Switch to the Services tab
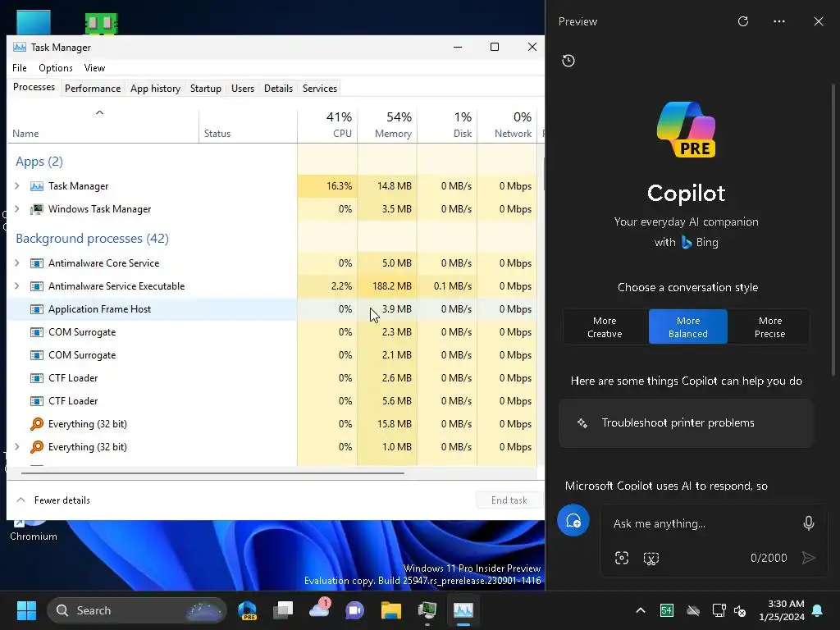 (320, 89)
